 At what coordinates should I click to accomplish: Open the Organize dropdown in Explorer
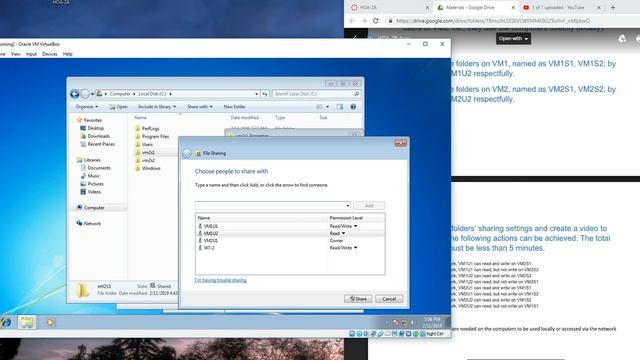(x=87, y=107)
